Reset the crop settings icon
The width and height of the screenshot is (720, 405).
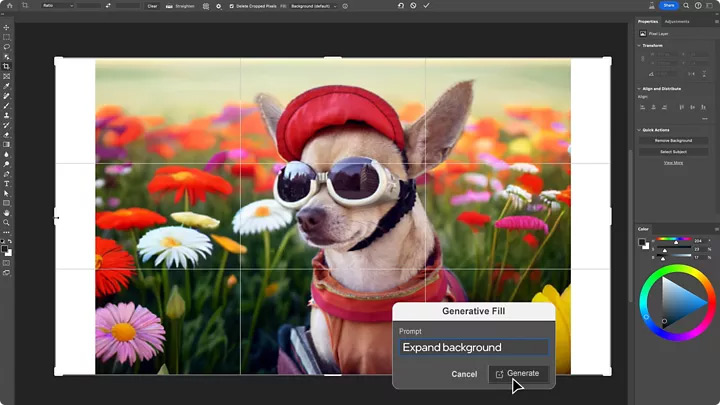(400, 6)
